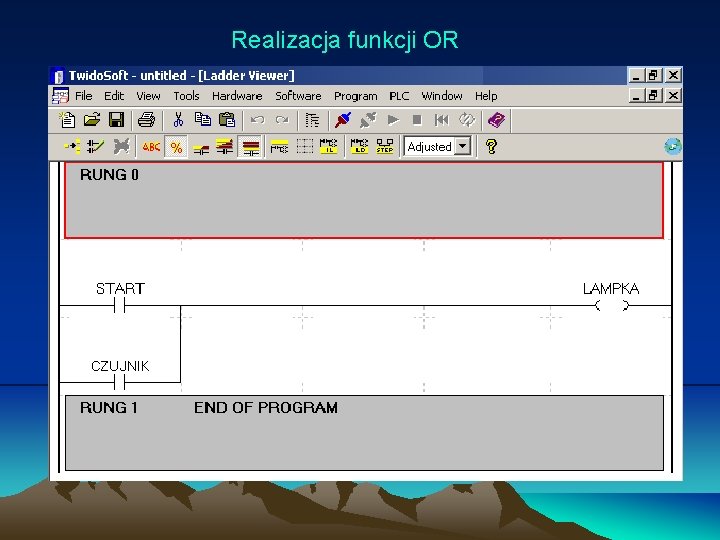Image resolution: width=720 pixels, height=540 pixels.
Task: Open a file with the folder icon
Action: [x=92, y=120]
